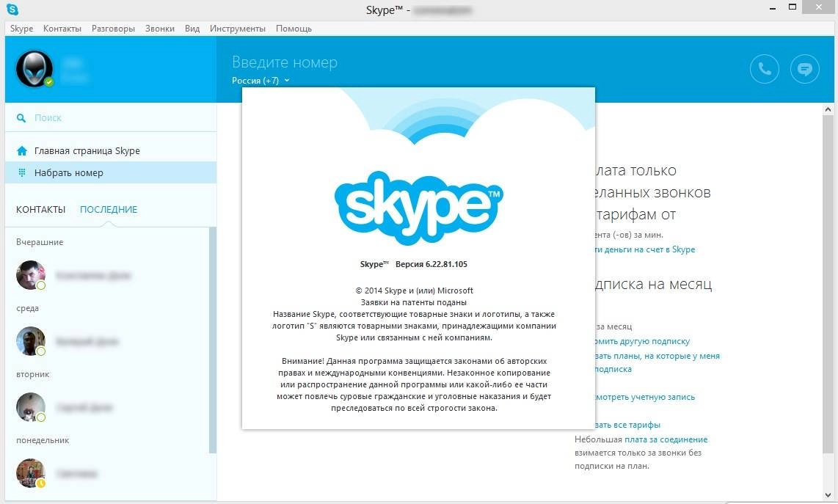Click the dial pad icon
The image size is (838, 504).
pyautogui.click(x=22, y=172)
